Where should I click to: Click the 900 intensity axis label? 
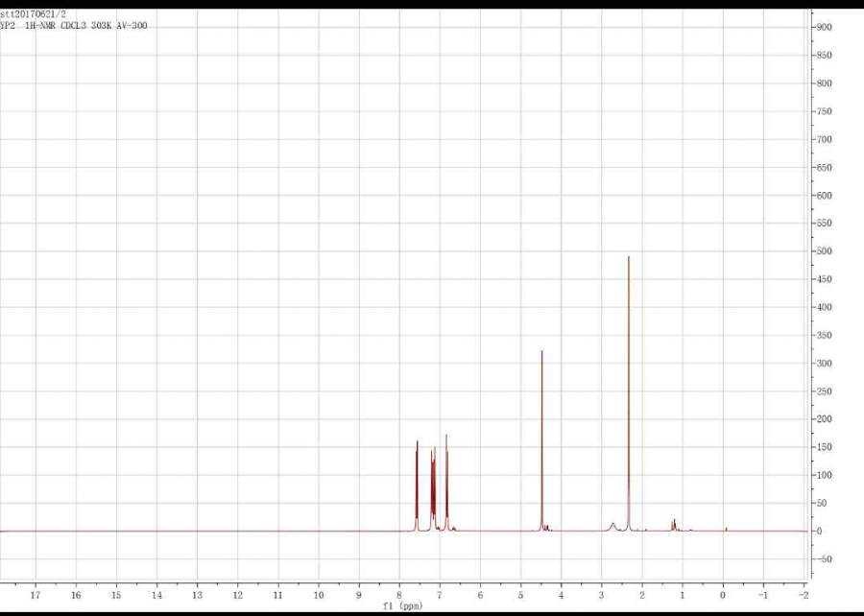tap(825, 27)
